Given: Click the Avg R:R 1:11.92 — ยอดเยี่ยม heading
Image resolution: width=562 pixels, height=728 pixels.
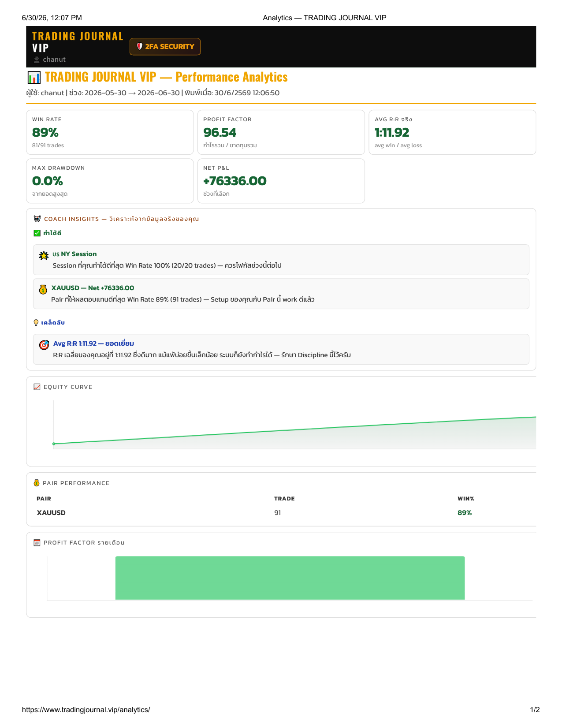Looking at the screenshot, I should (x=93, y=343).
